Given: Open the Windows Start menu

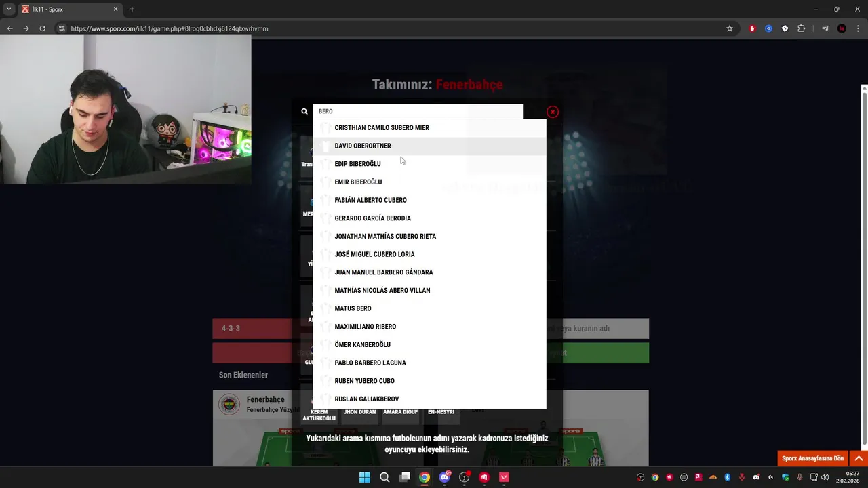Looking at the screenshot, I should click(x=364, y=477).
